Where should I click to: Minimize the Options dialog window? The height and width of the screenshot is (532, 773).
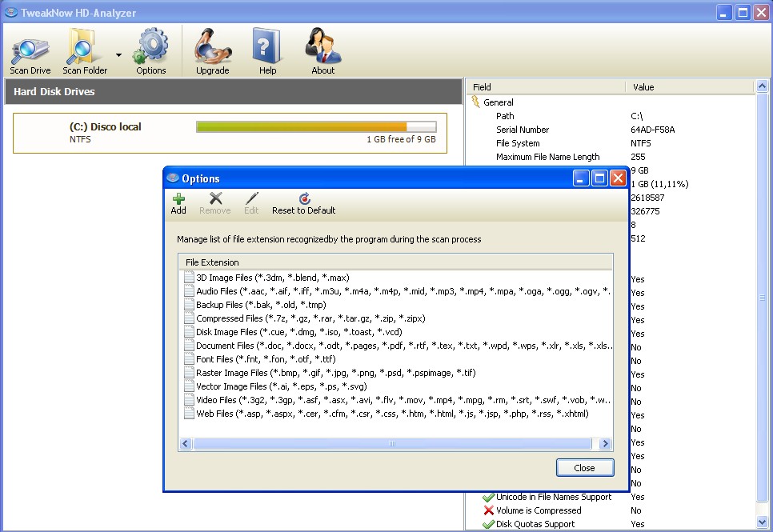click(581, 178)
